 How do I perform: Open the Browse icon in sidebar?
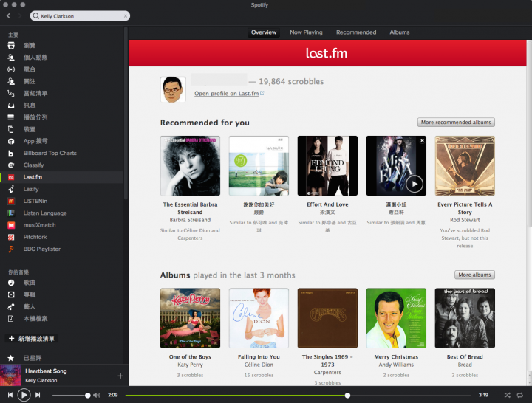pos(11,46)
